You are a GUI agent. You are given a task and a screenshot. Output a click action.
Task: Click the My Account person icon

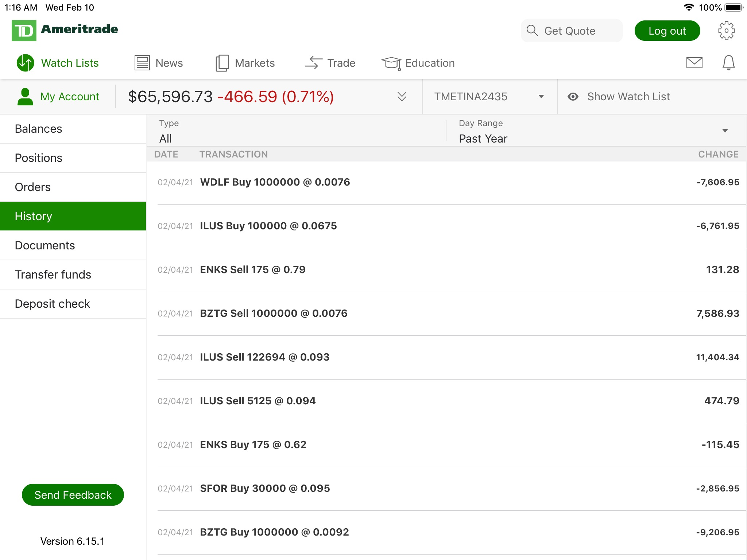coord(25,97)
